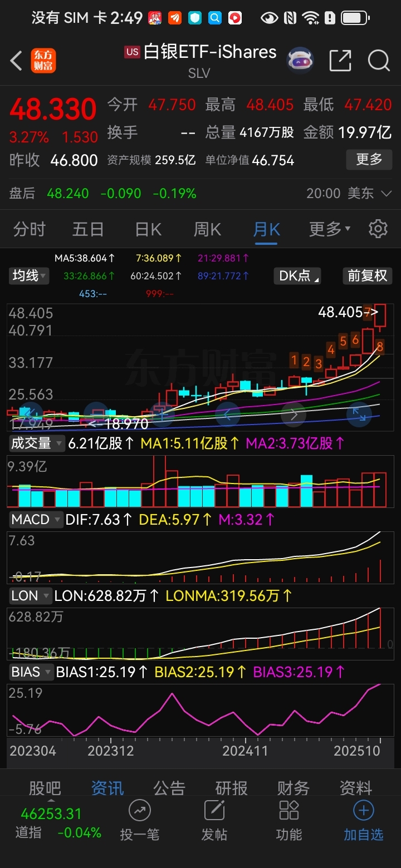Tap 金额 19.97亿 value
Viewport: 401px width, 868px height.
(x=365, y=132)
